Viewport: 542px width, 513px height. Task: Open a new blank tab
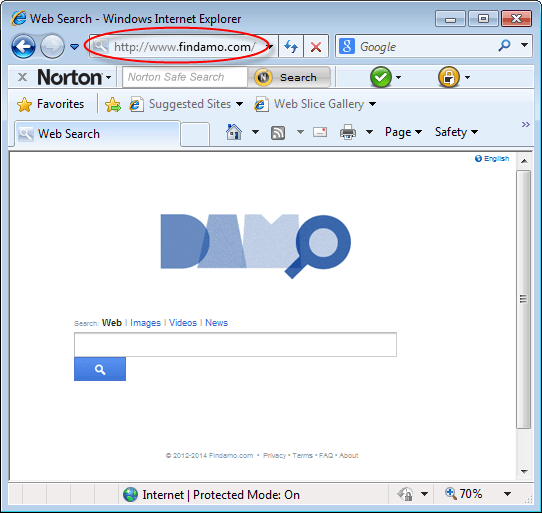click(195, 134)
